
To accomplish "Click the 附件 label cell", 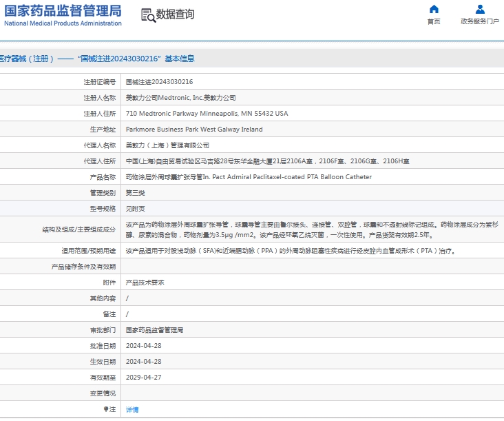I will 61,283.
